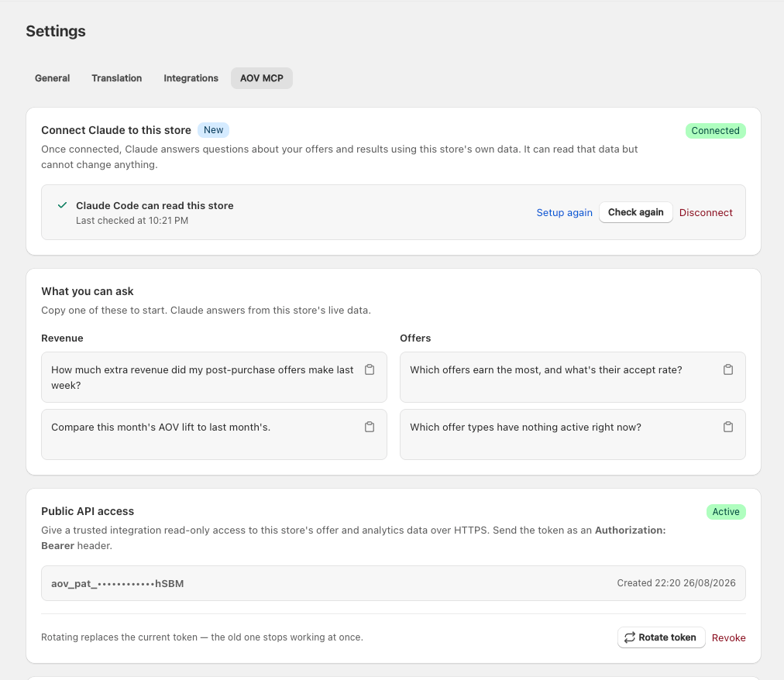Click the 'Connect Claude to this store' heading
The image size is (784, 680).
click(116, 130)
